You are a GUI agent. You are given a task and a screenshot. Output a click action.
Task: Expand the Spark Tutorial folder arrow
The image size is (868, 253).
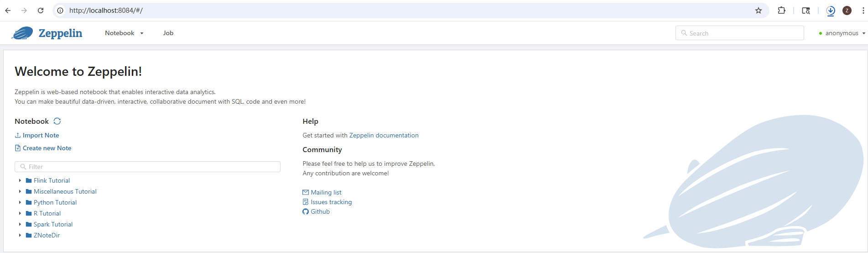[x=20, y=224]
